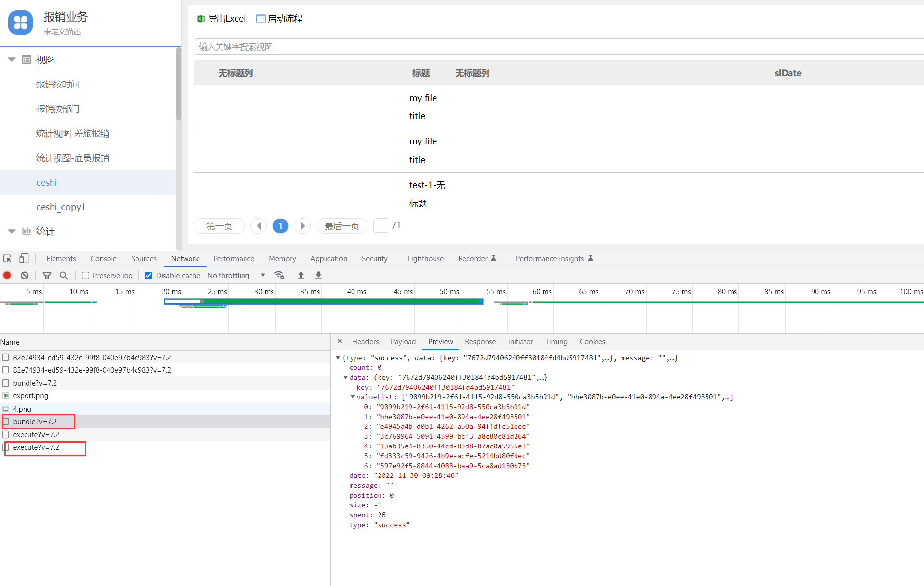Toggle the device toolbar icon

[x=24, y=259]
